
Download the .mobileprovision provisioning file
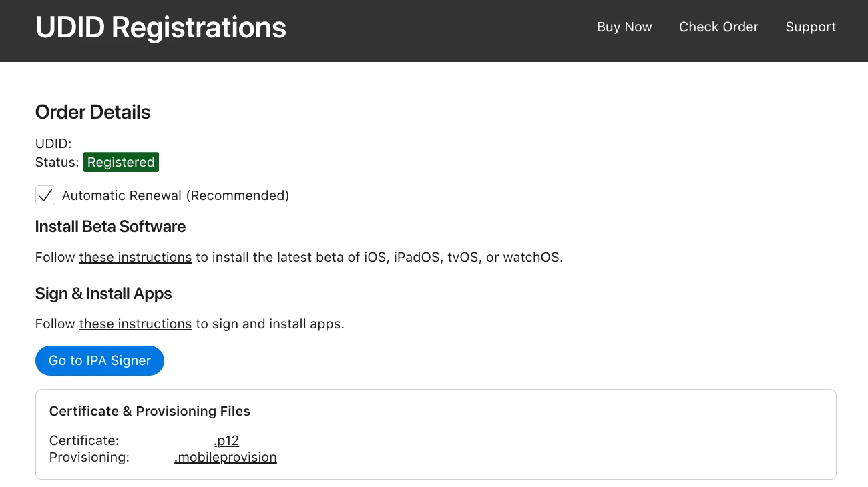pos(225,457)
